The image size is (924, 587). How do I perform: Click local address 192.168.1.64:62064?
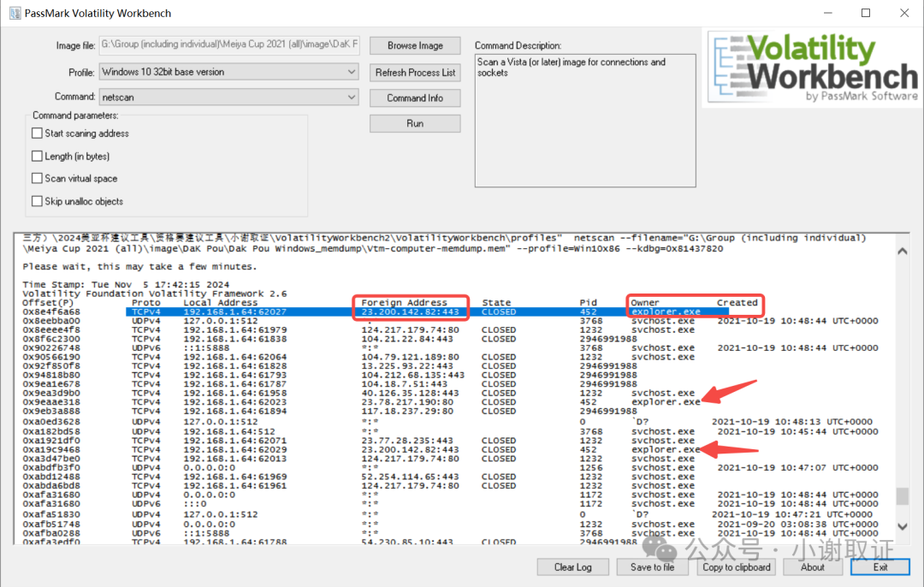pyautogui.click(x=235, y=357)
